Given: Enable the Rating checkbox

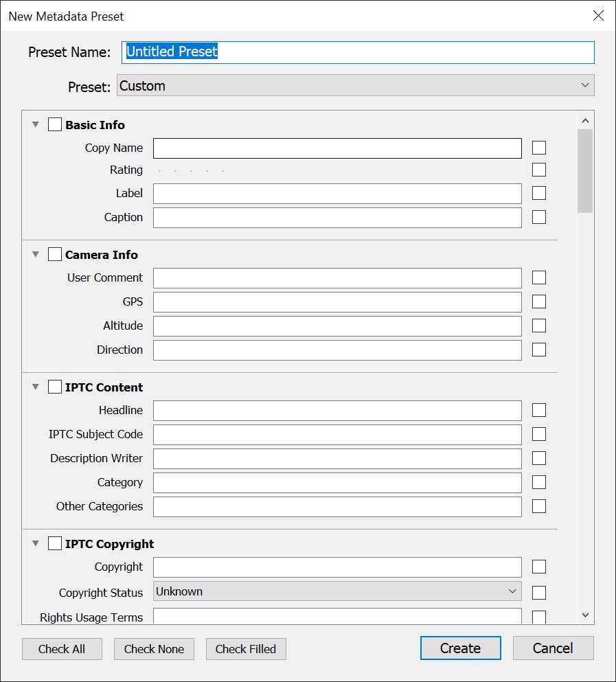Looking at the screenshot, I should tap(538, 170).
